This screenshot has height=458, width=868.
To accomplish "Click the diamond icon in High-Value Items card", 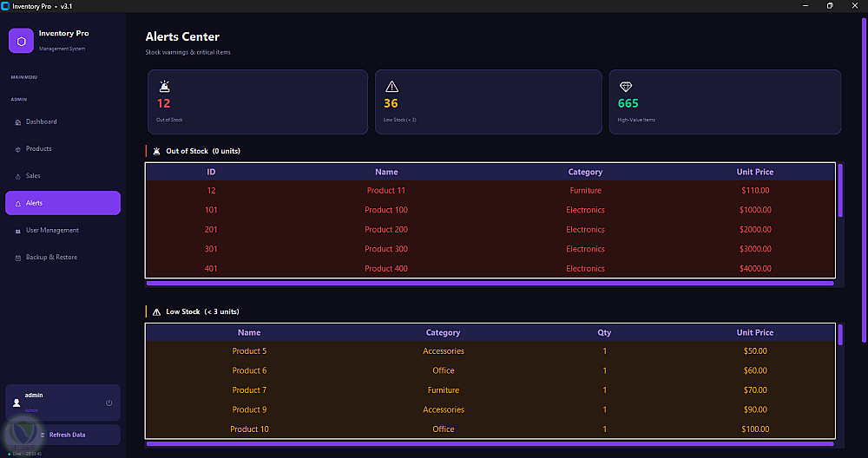I will [x=626, y=87].
